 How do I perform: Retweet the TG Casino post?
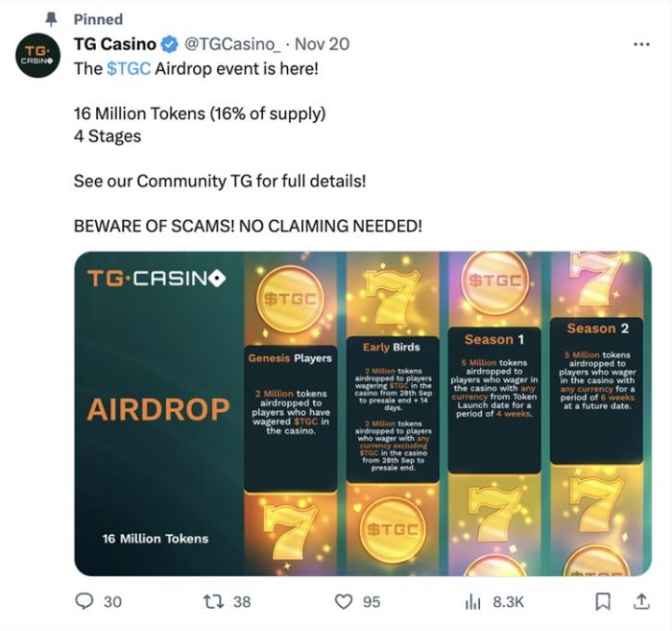[x=213, y=601]
